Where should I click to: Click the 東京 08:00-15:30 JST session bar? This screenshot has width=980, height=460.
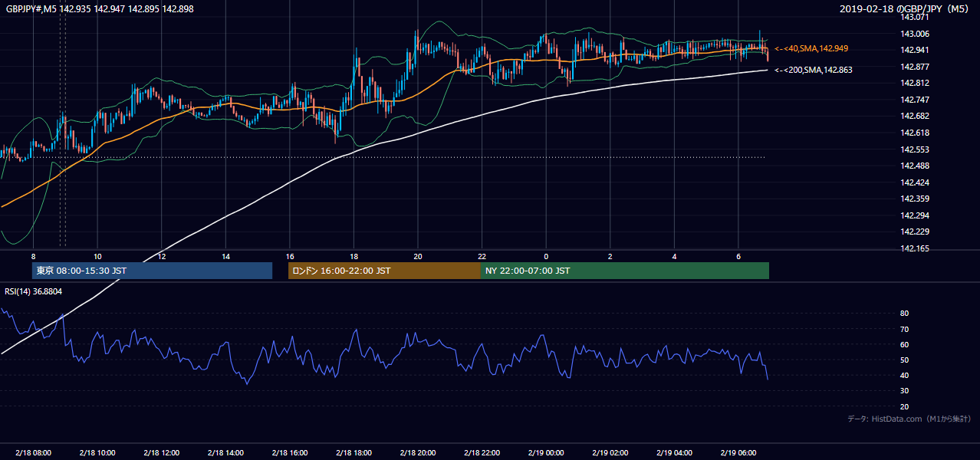coord(152,271)
